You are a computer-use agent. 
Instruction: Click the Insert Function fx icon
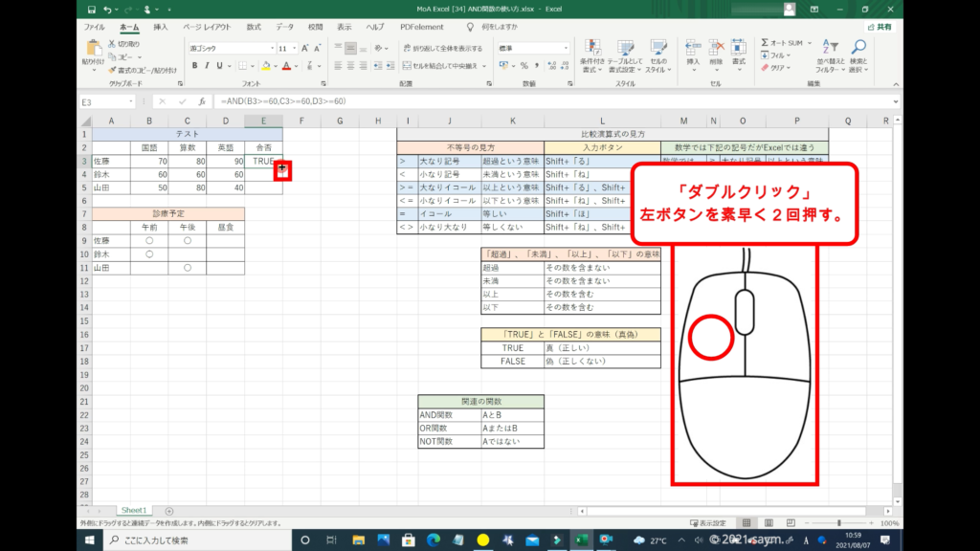(x=201, y=101)
